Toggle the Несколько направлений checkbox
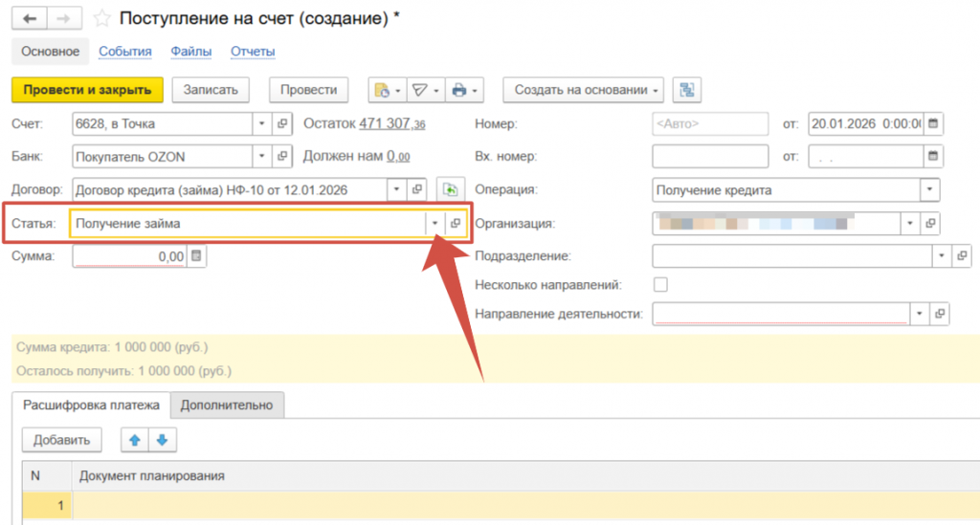This screenshot has height=525, width=980. [660, 284]
